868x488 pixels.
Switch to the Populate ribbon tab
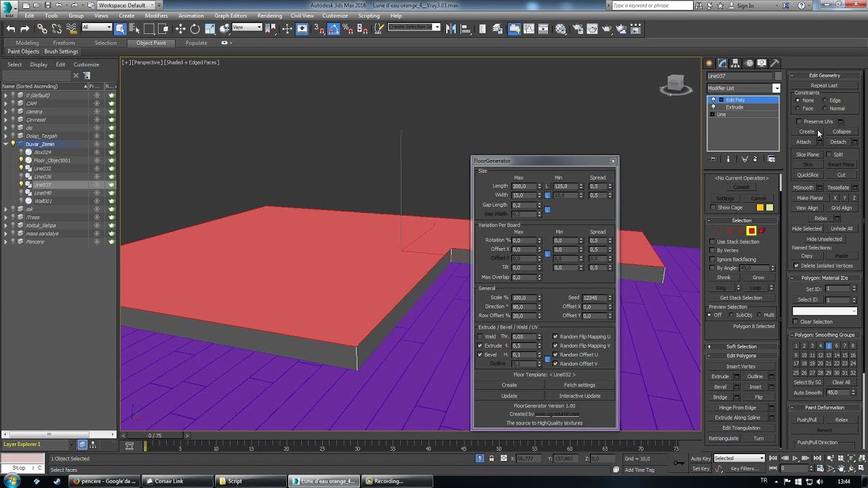coord(196,43)
